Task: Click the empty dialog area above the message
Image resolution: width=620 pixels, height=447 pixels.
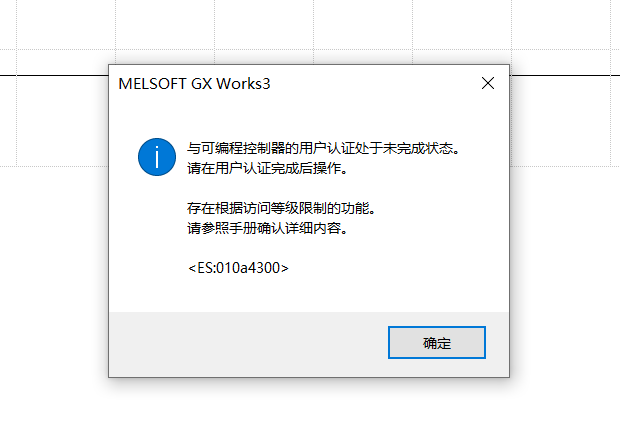Action: point(308,119)
